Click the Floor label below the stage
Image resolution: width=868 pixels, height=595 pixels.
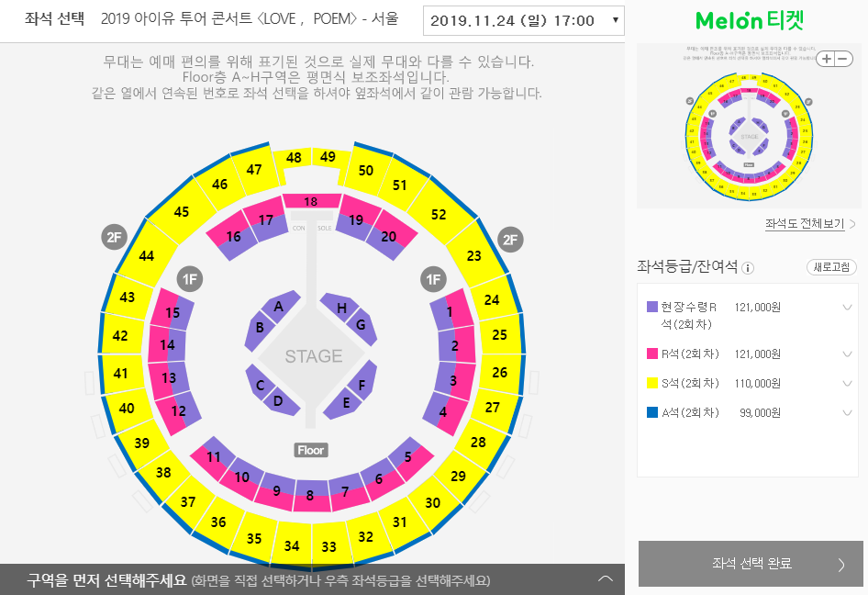(x=311, y=450)
